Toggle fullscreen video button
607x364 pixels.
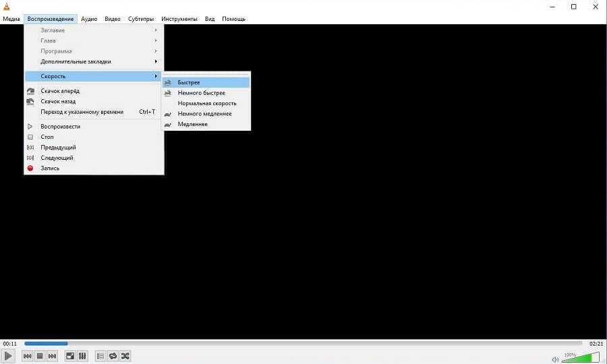click(x=70, y=356)
